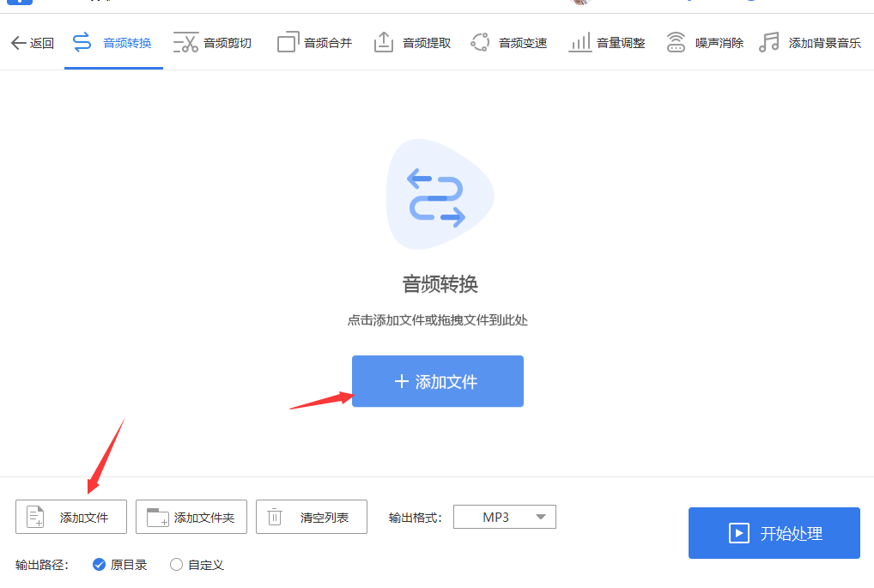Click the 添加文件夹 button
Screen dimensions: 874x588
tap(191, 517)
